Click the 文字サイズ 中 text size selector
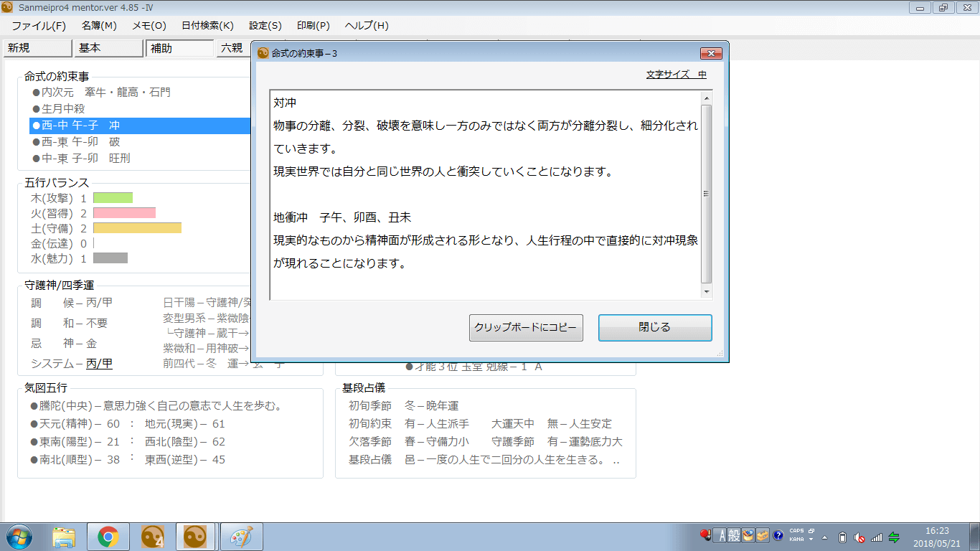The width and height of the screenshot is (980, 551). (676, 75)
